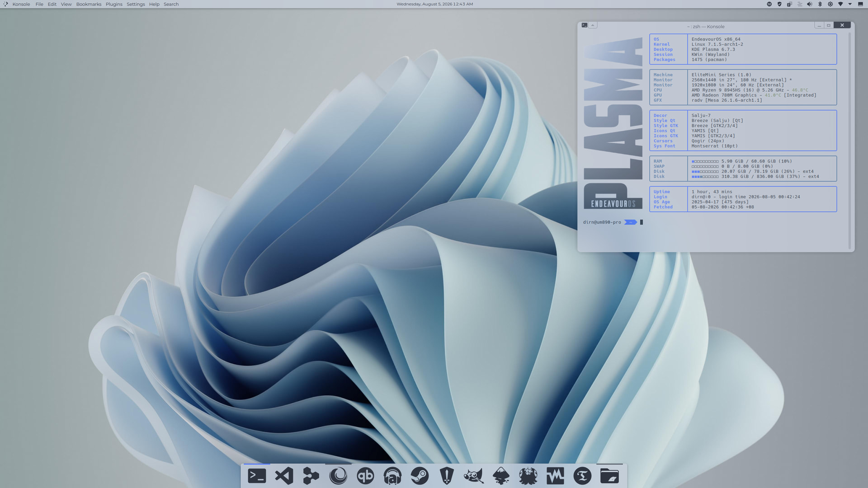The width and height of the screenshot is (868, 488).
Task: Close the Konsole window
Action: pyautogui.click(x=842, y=25)
